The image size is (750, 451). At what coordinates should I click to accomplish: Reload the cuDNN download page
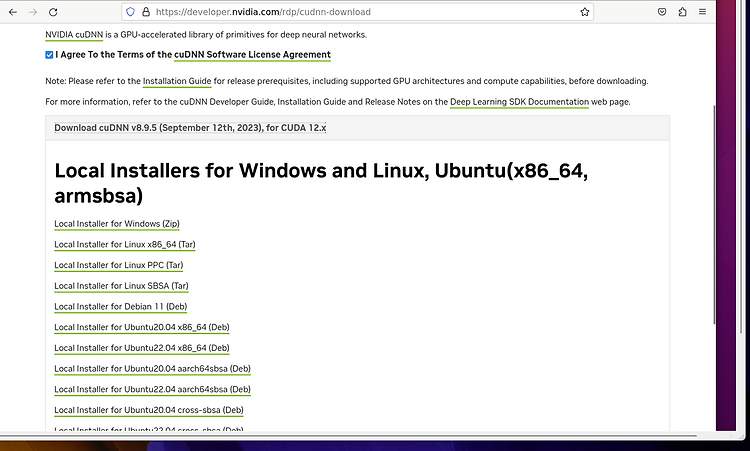pos(53,12)
